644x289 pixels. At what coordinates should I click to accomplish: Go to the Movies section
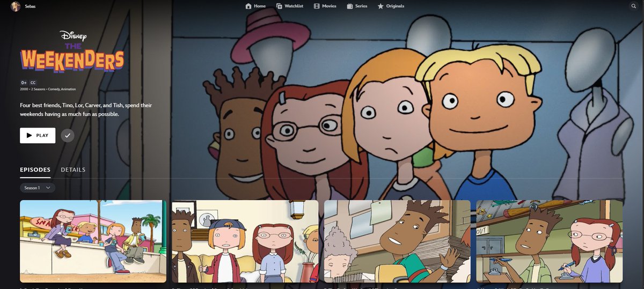click(325, 6)
